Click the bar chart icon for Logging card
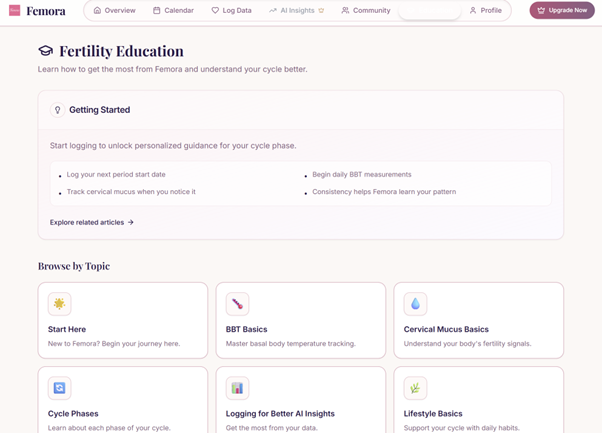The image size is (602, 433). point(237,388)
